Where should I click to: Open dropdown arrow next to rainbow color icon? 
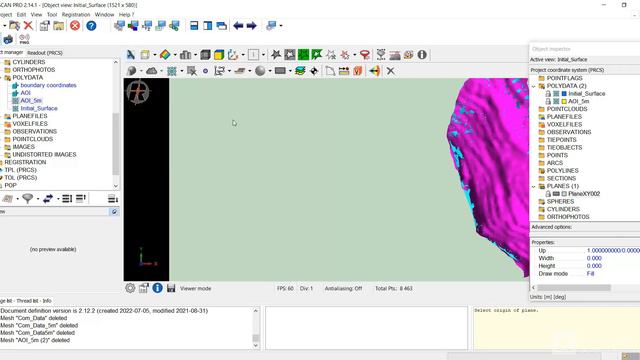click(175, 55)
